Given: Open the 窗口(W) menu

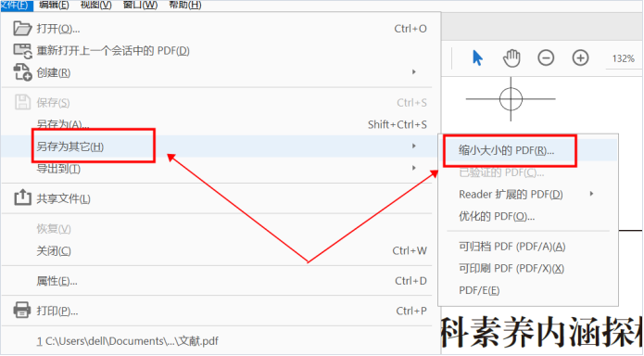Looking at the screenshot, I should (x=140, y=5).
